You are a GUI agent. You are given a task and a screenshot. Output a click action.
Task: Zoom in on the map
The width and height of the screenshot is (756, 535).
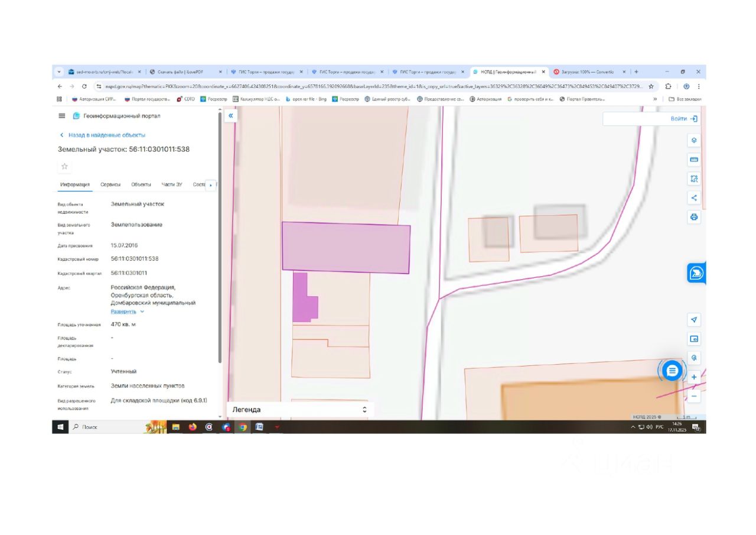coord(694,377)
